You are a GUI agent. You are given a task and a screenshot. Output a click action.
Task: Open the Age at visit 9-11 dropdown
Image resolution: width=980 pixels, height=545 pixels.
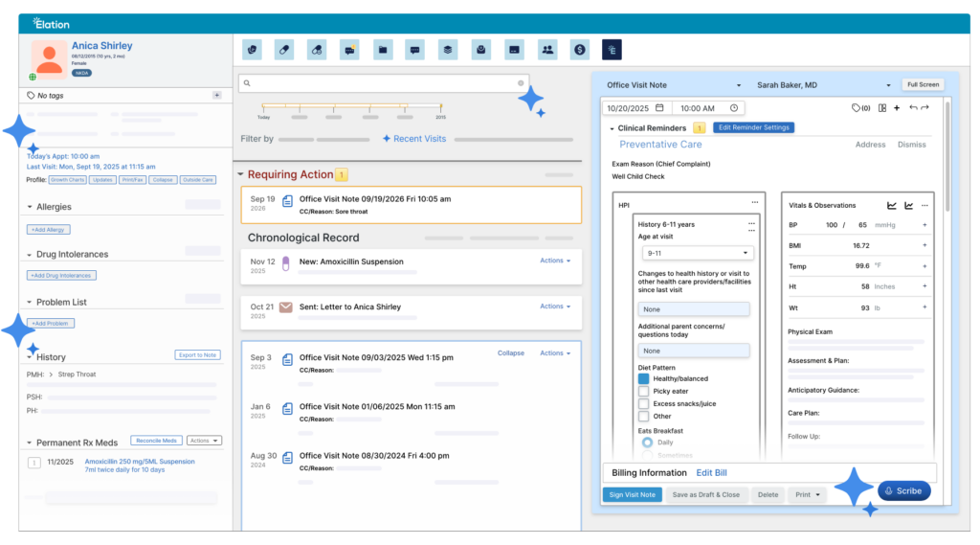698,253
